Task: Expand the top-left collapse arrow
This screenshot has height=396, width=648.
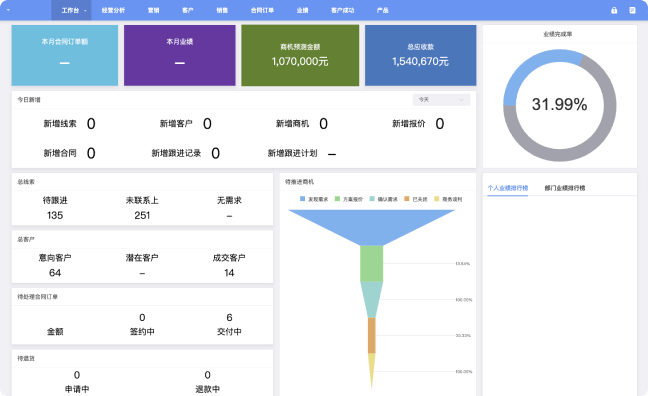Action: click(8, 10)
